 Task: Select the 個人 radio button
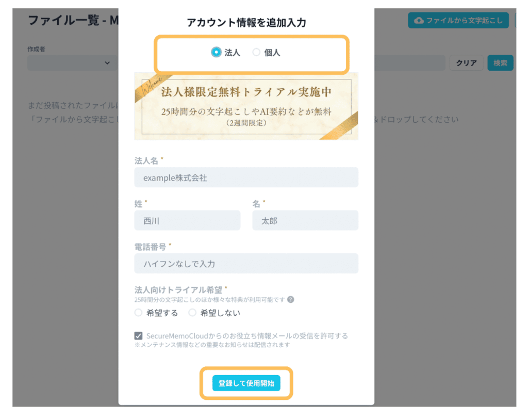[256, 52]
